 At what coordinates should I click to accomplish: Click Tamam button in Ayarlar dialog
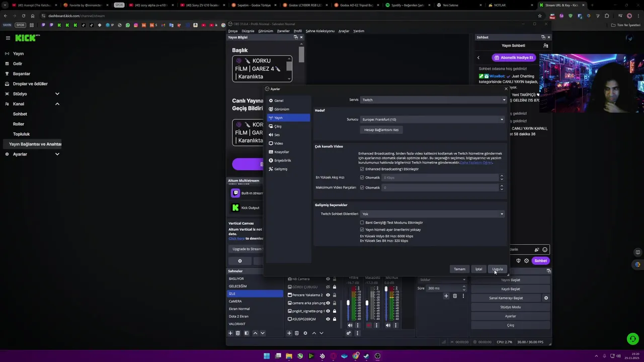460,269
